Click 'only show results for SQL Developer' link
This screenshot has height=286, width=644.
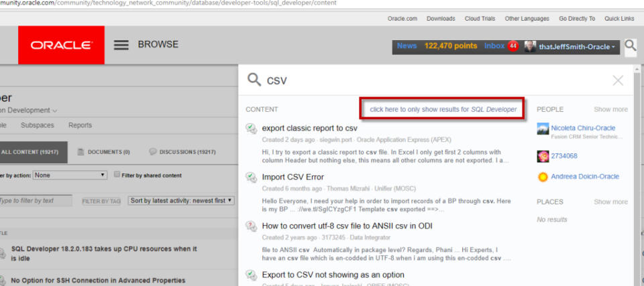[x=443, y=110]
